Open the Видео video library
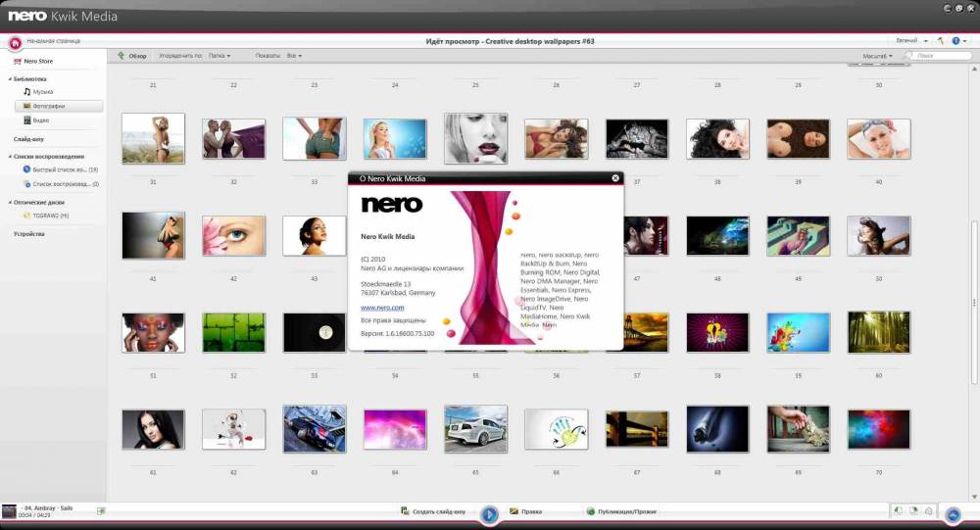980x530 pixels. [x=36, y=120]
